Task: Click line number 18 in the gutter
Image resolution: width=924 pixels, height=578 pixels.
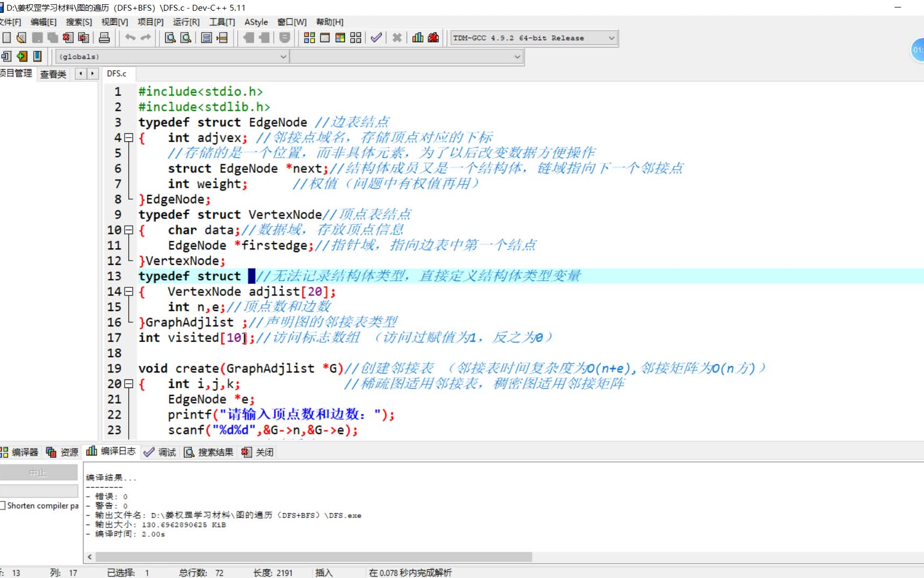Action: pos(114,353)
